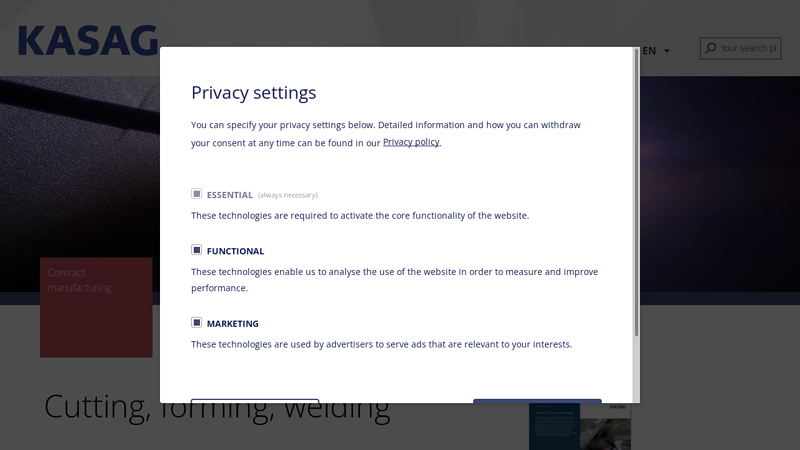Click the Functional label text
Viewport: 800px width, 450px height.
pos(235,251)
